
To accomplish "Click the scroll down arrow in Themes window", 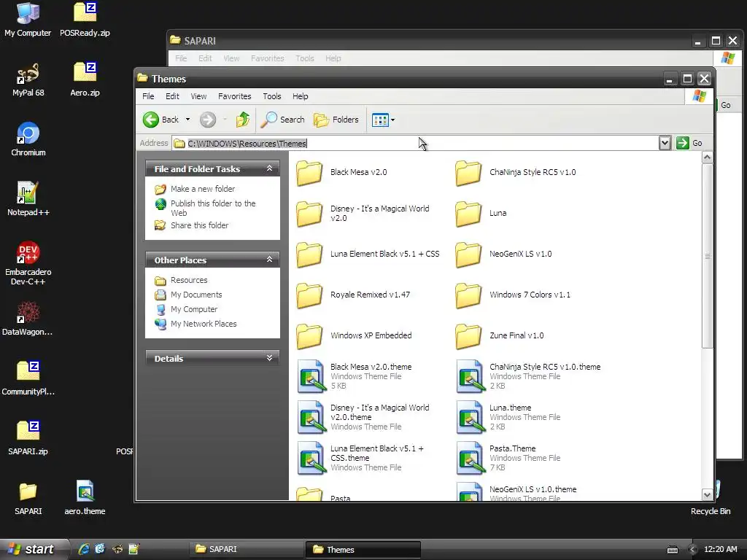I will pos(708,495).
